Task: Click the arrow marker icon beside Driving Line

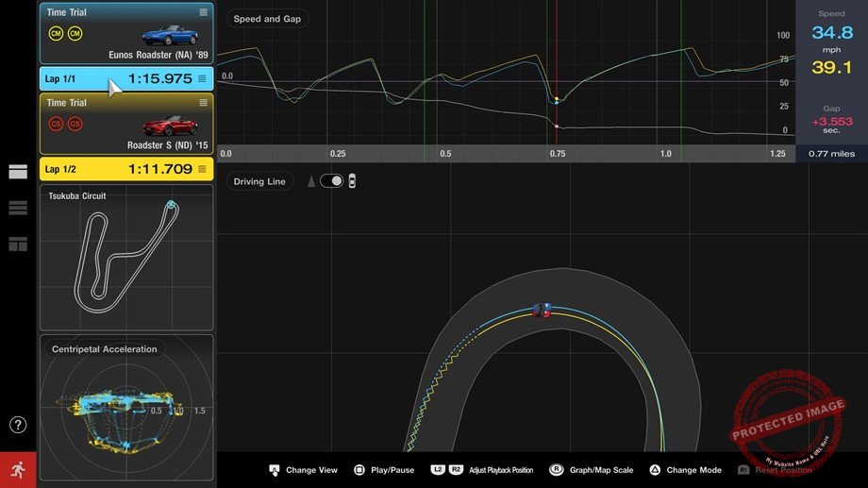Action: click(311, 181)
